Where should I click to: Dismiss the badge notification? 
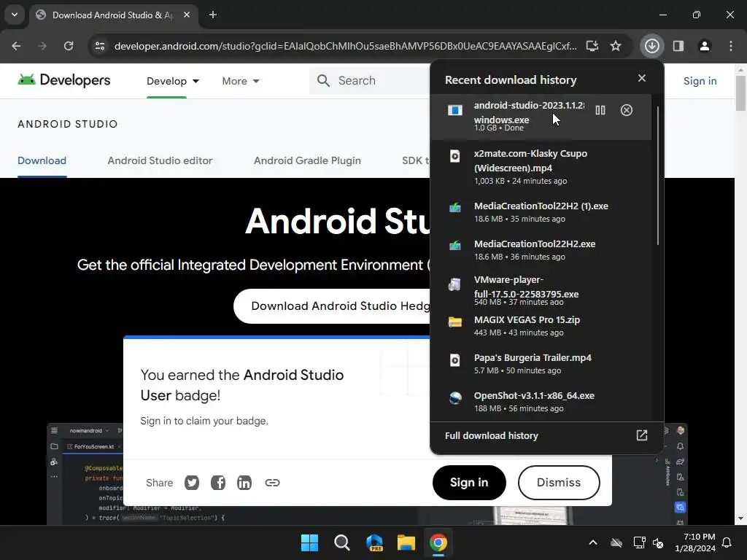click(x=559, y=483)
